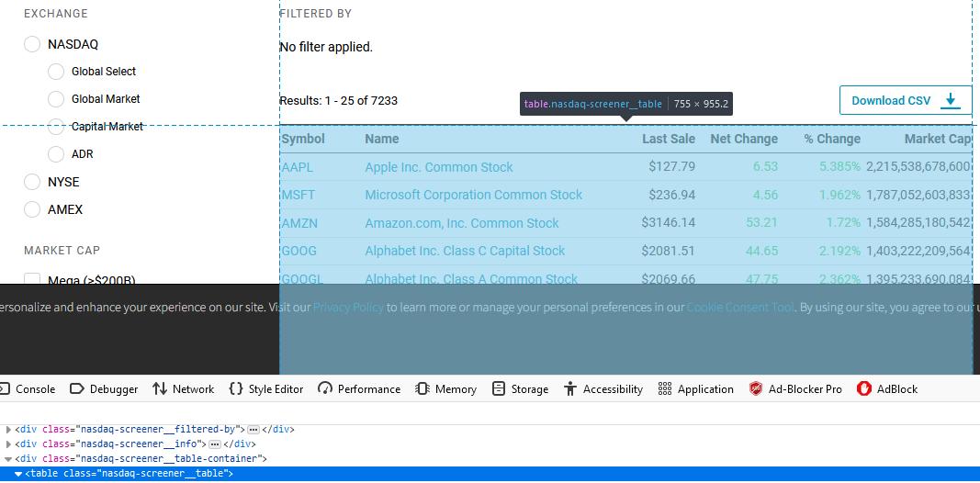980x483 pixels.
Task: Switch to the Performance tab
Action: pos(359,388)
